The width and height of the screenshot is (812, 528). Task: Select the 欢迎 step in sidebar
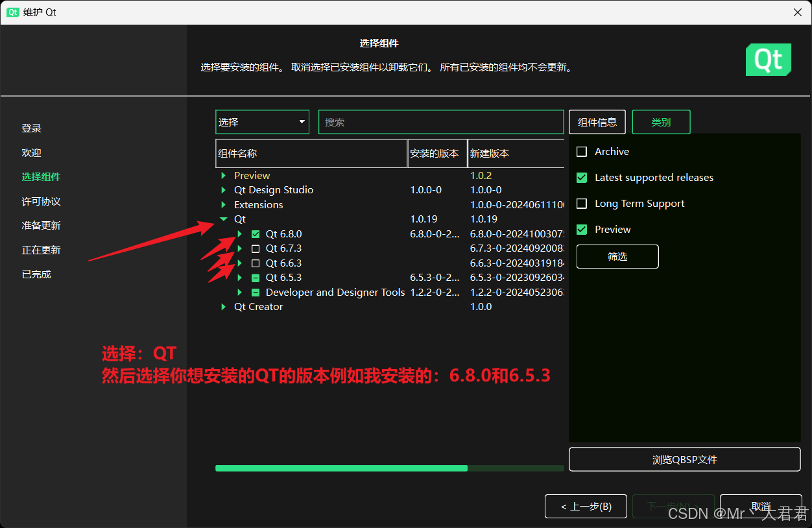coord(32,153)
